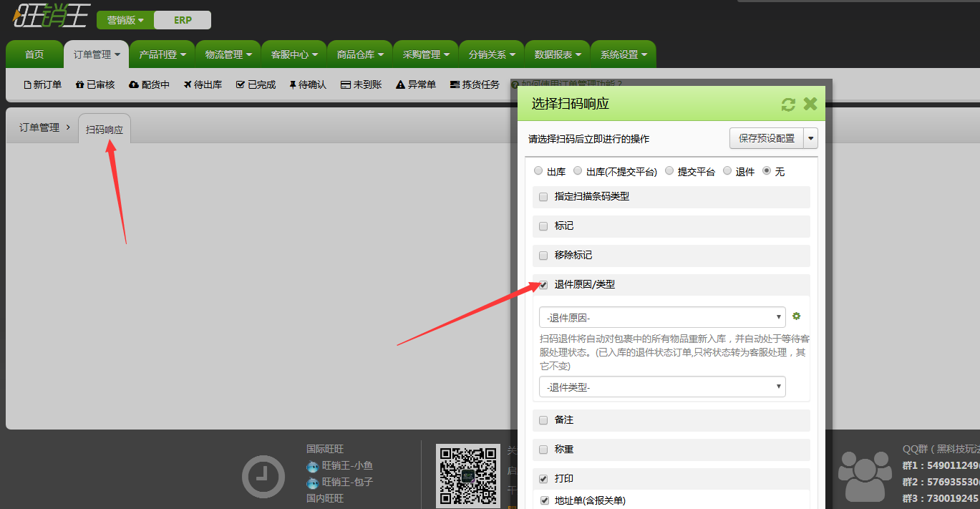Click the gear icon beside 退件原因 dropdown
Image resolution: width=980 pixels, height=509 pixels.
coord(797,316)
